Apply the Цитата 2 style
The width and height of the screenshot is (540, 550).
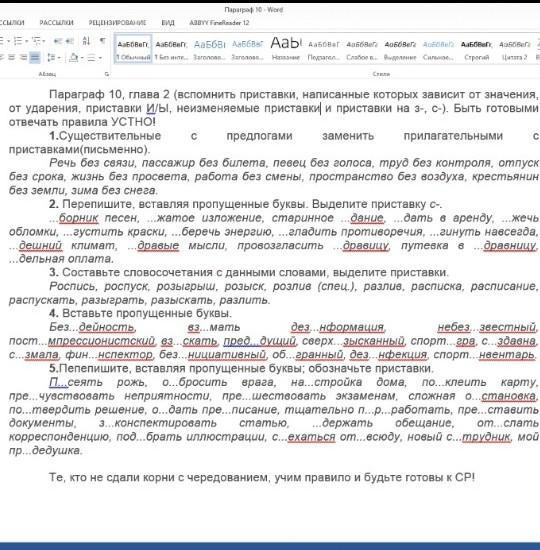pos(514,49)
